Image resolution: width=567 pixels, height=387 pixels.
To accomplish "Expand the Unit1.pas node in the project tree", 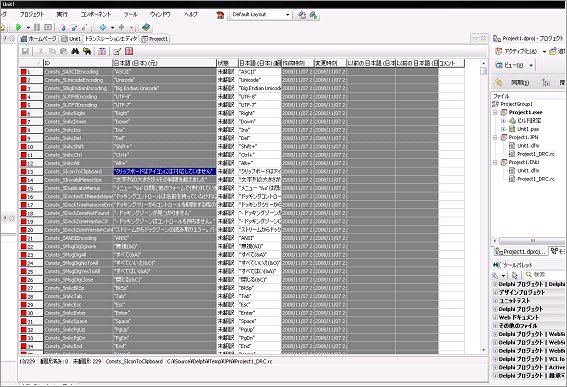I will click(x=503, y=129).
